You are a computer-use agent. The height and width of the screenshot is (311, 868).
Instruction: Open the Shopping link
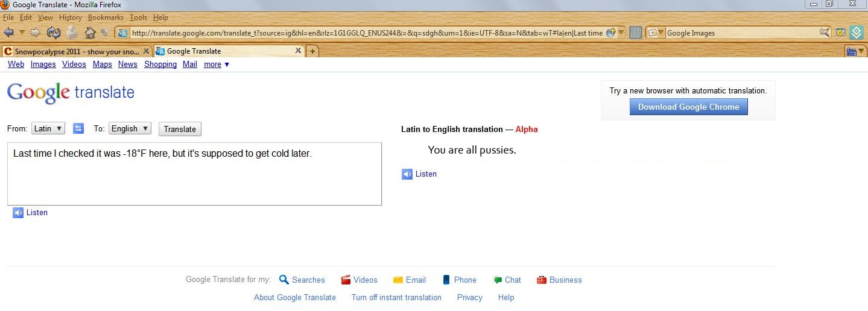coord(160,64)
